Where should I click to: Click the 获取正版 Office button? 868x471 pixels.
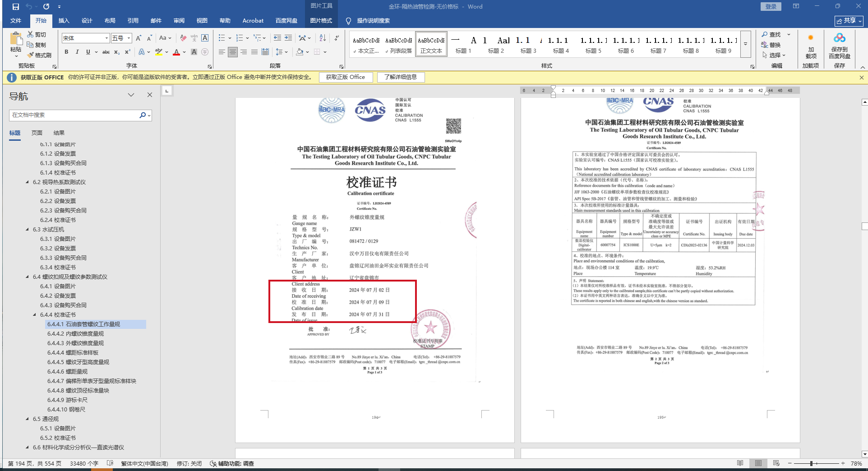click(346, 77)
